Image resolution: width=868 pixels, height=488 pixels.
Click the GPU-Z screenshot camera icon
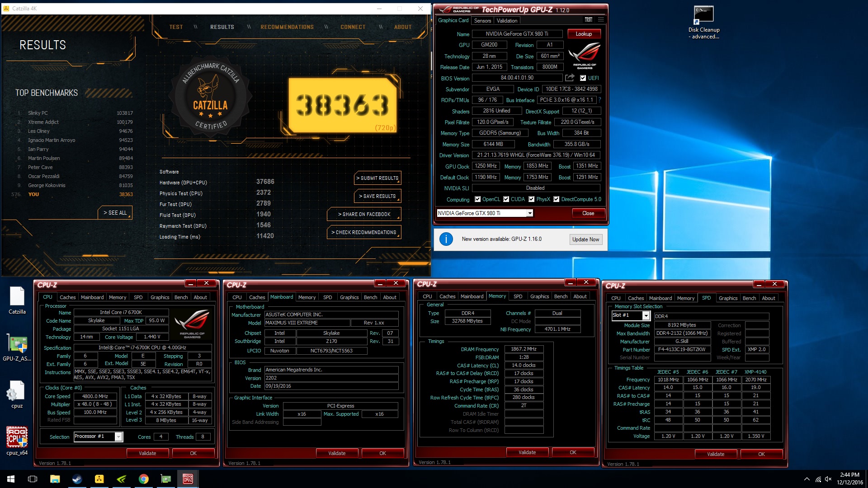point(588,20)
